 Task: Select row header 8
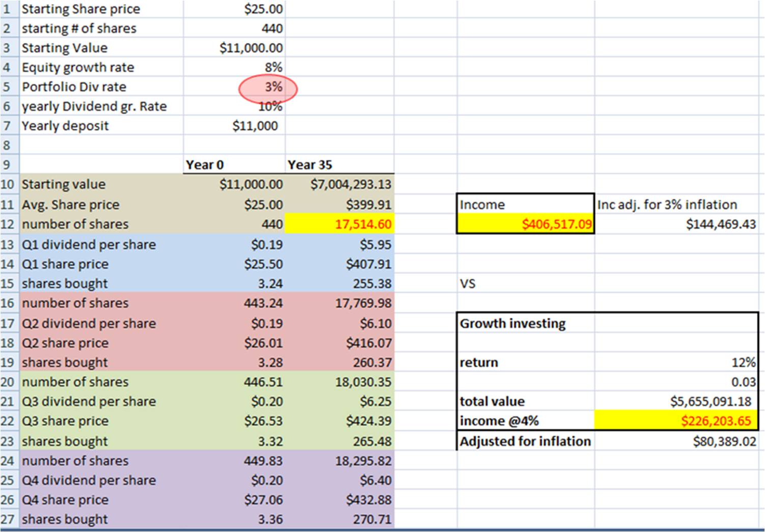pyautogui.click(x=9, y=145)
